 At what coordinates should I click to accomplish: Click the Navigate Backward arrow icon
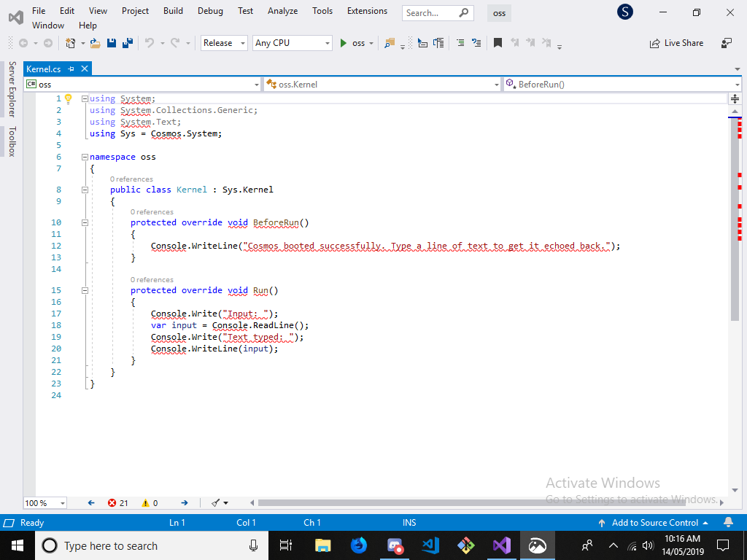tap(23, 43)
